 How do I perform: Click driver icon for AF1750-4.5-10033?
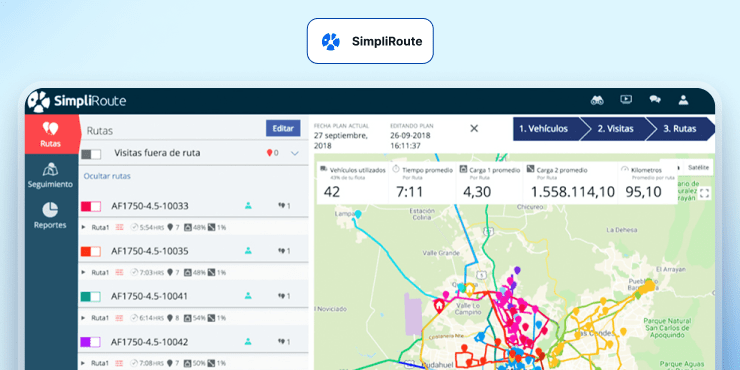pyautogui.click(x=248, y=205)
